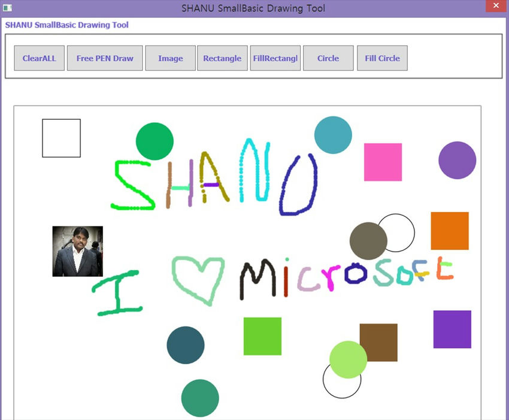Click the lime green filled square

pyautogui.click(x=263, y=336)
